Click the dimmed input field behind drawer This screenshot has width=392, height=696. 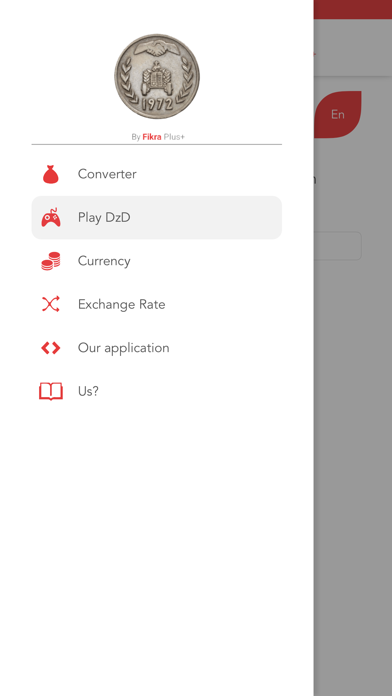pos(338,245)
